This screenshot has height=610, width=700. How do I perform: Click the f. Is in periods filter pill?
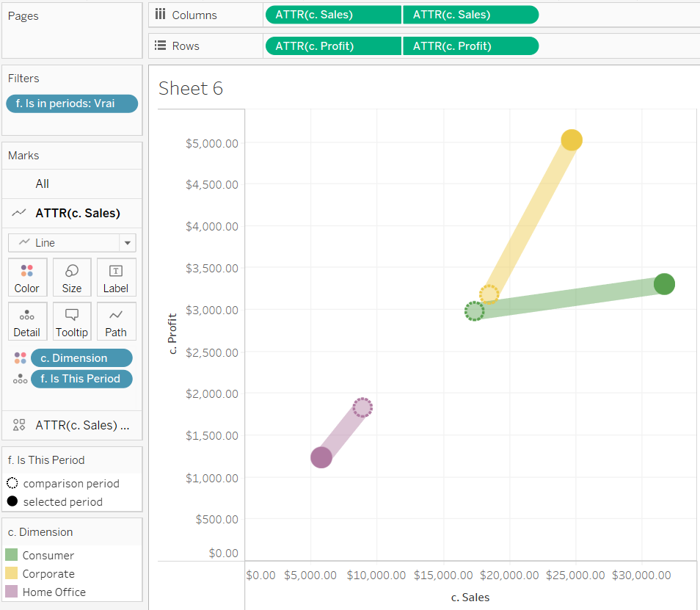pyautogui.click(x=72, y=104)
